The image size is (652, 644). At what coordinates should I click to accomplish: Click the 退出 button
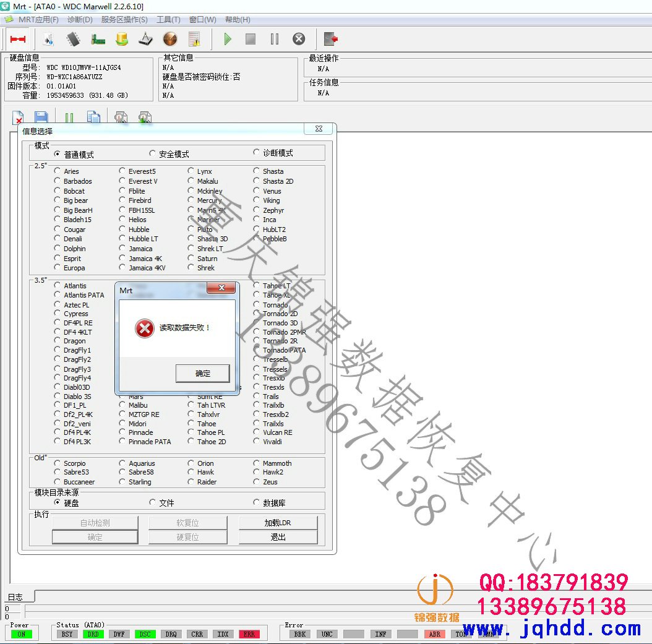point(278,537)
